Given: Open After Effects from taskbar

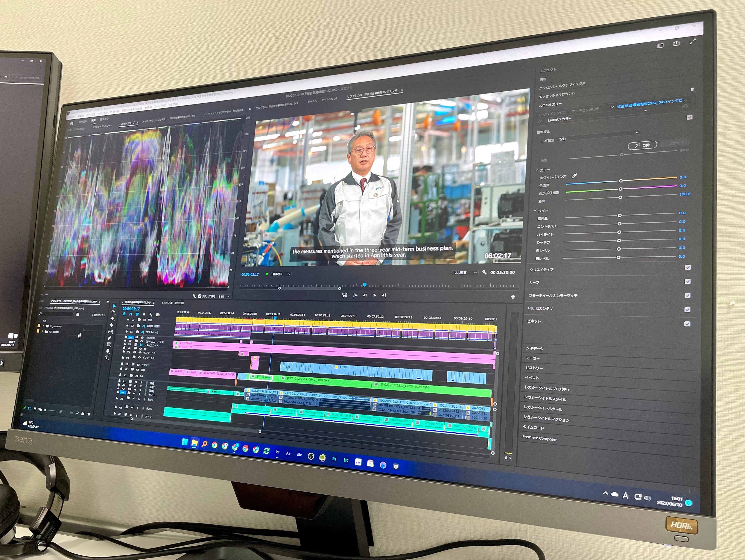Looking at the screenshot, I should (x=288, y=453).
